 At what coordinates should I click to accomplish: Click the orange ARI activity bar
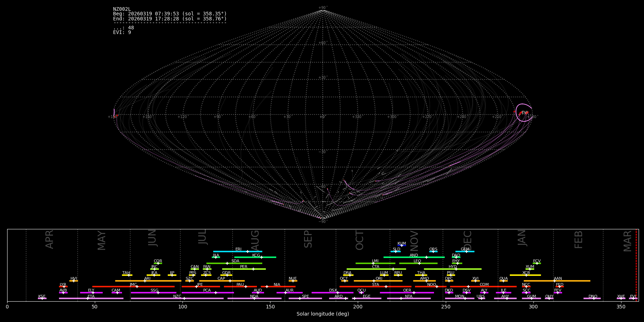148,281
